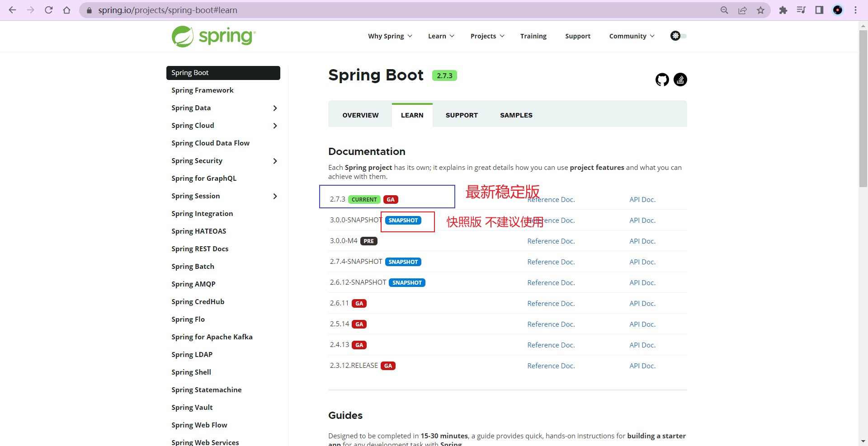Open API Doc. for 2.7.3
The image size is (868, 446).
642,200
